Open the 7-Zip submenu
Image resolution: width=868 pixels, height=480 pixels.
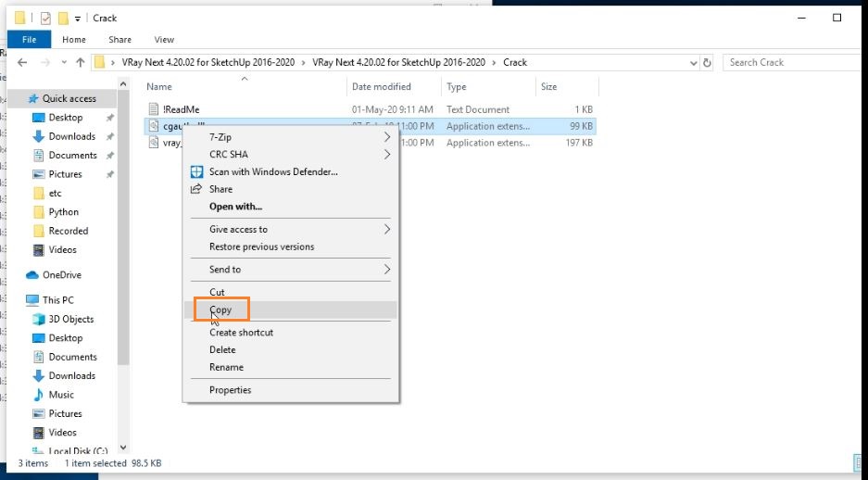(291, 137)
